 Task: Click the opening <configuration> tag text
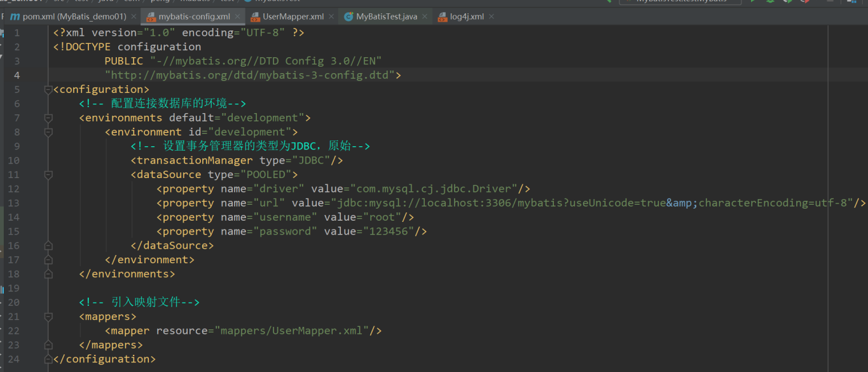(x=102, y=90)
